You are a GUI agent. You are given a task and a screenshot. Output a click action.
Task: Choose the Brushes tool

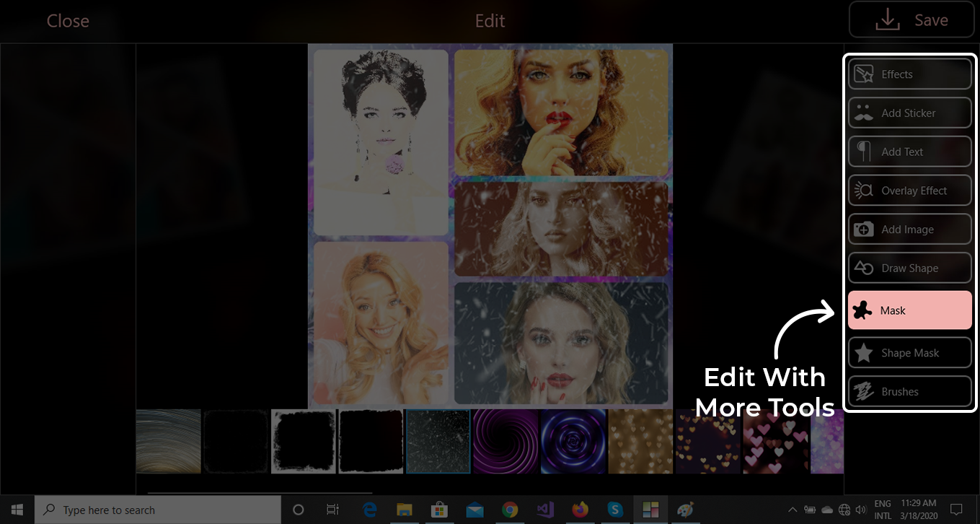(909, 391)
